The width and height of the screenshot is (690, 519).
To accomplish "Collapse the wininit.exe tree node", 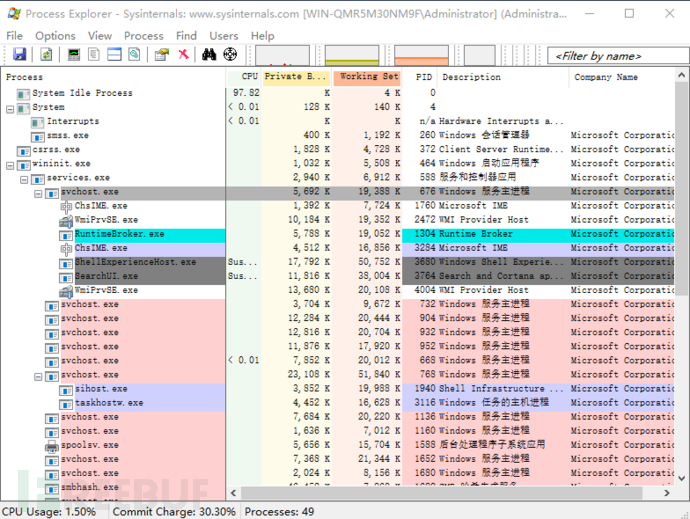I will coord(10,166).
